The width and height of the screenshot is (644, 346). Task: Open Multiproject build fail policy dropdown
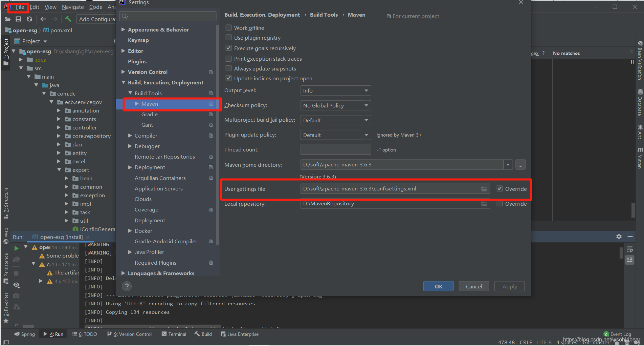click(x=336, y=120)
